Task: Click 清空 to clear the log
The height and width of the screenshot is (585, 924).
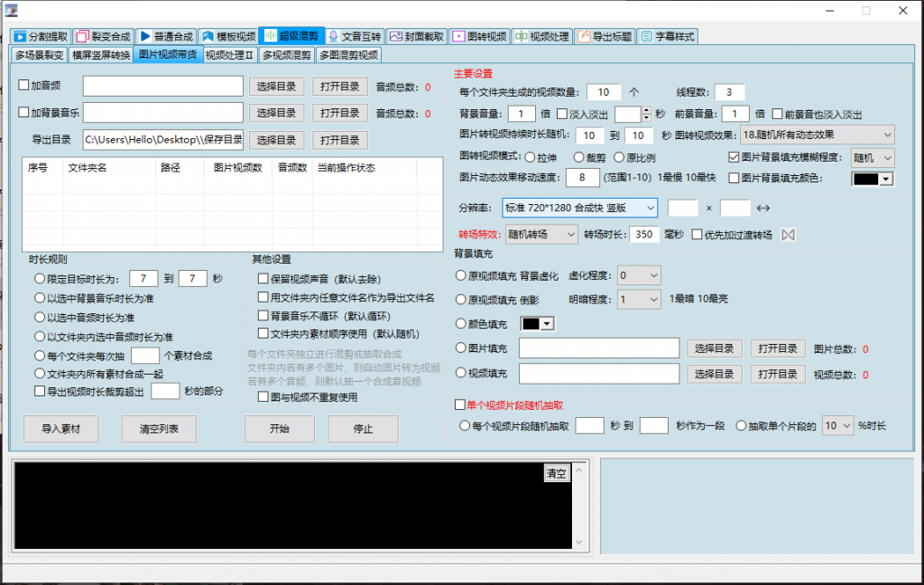Action: click(x=558, y=472)
